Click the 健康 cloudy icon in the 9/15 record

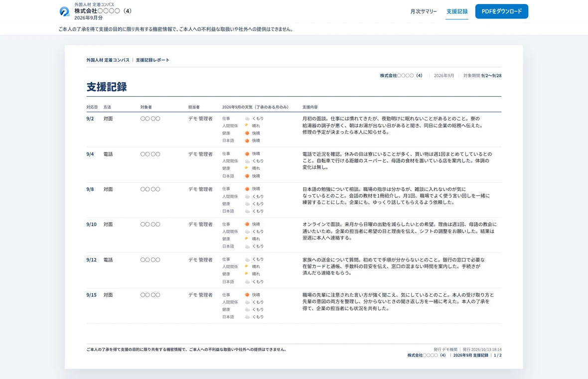[x=247, y=310]
